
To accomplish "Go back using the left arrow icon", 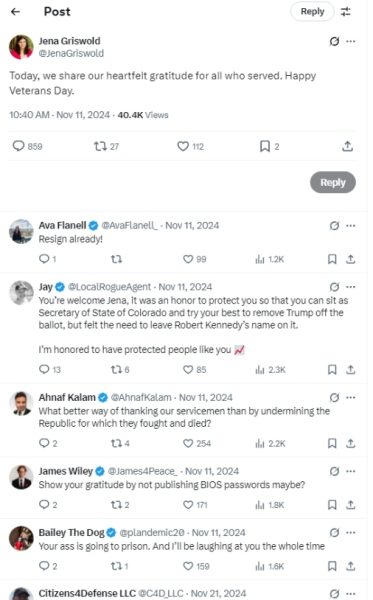I will pos(15,12).
